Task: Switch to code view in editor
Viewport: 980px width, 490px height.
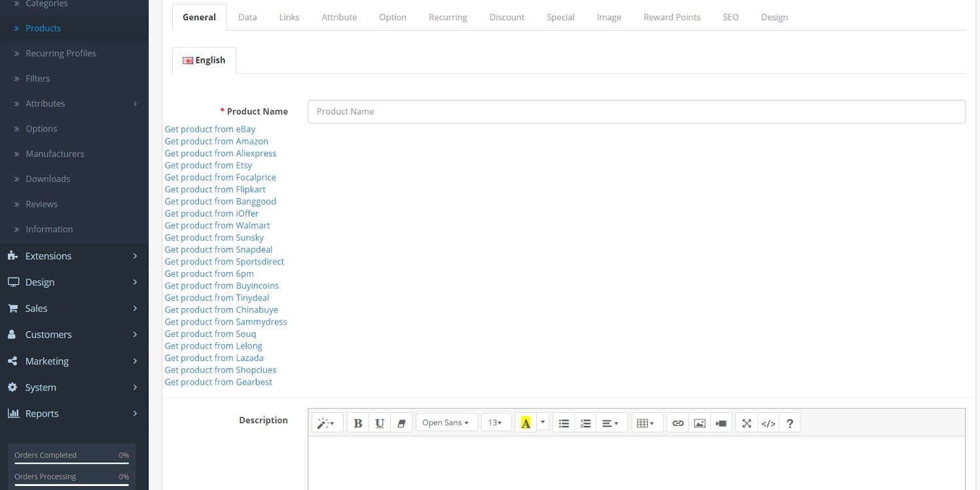Action: [768, 423]
